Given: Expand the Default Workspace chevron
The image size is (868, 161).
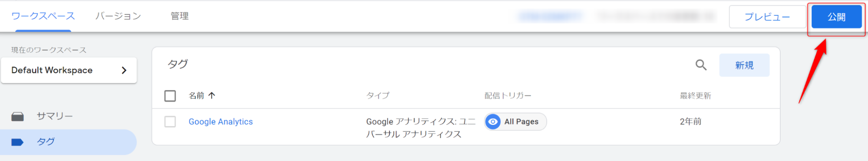Looking at the screenshot, I should point(124,70).
